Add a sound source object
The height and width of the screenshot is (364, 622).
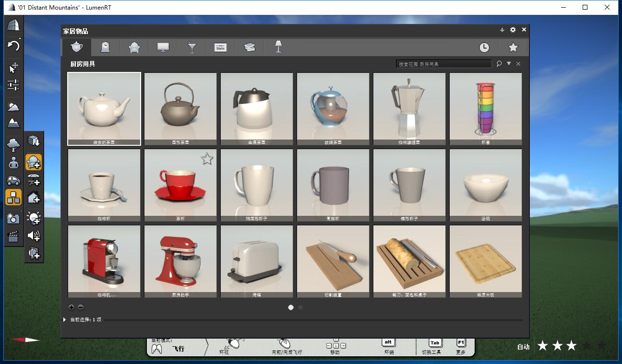34,235
